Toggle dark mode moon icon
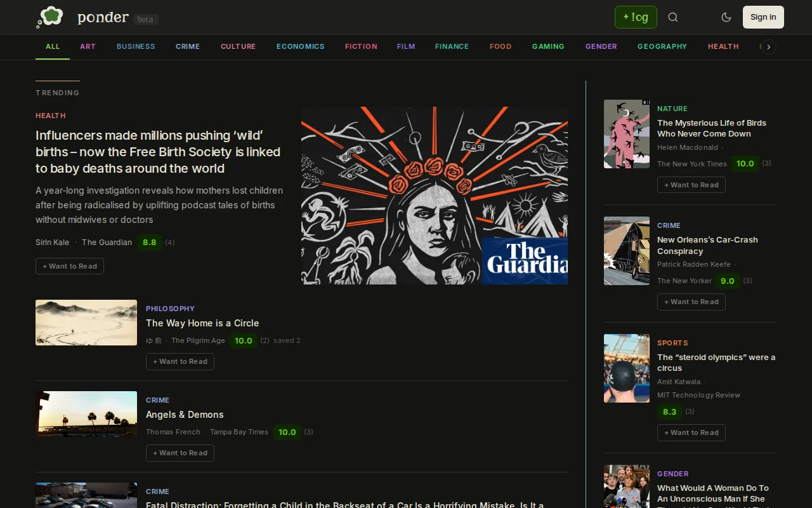The image size is (812, 508). click(726, 17)
